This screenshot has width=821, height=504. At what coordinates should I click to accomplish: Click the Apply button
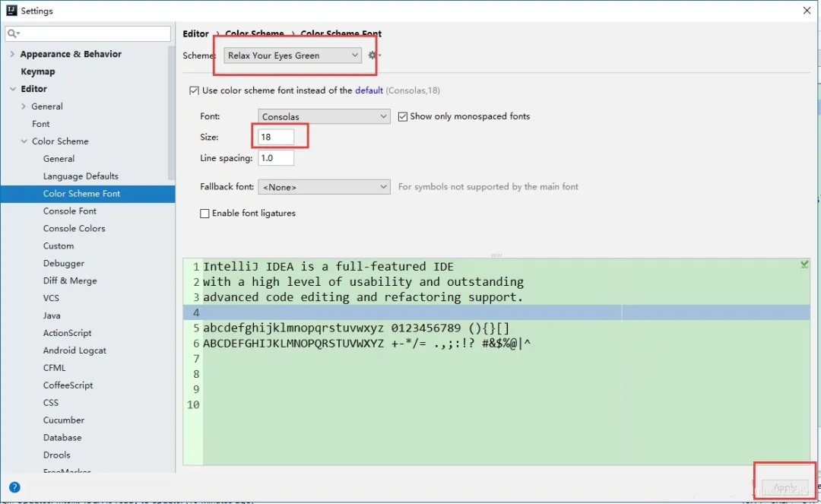coord(785,487)
